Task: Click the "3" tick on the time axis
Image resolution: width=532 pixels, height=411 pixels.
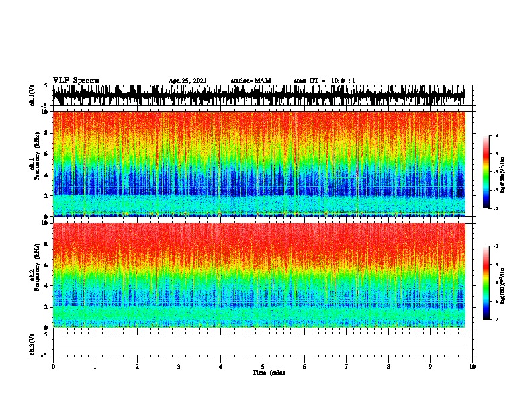Action: point(179,367)
